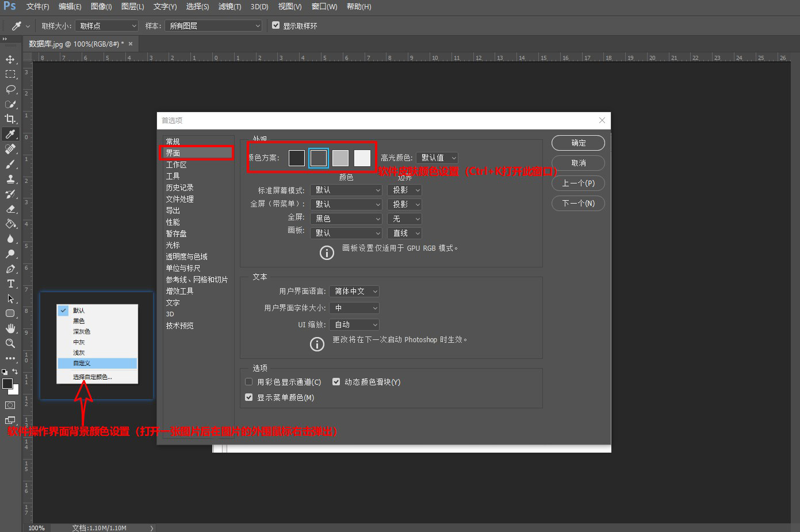Select the Rounded Rectangle shape tool
Image resolution: width=800 pixels, height=532 pixels.
[x=10, y=313]
